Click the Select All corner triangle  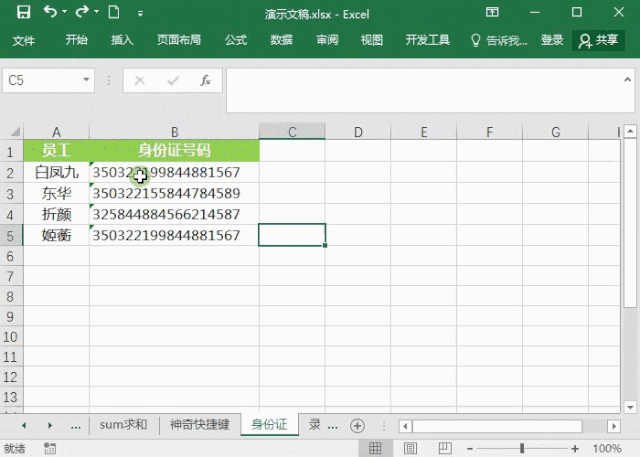click(x=16, y=131)
